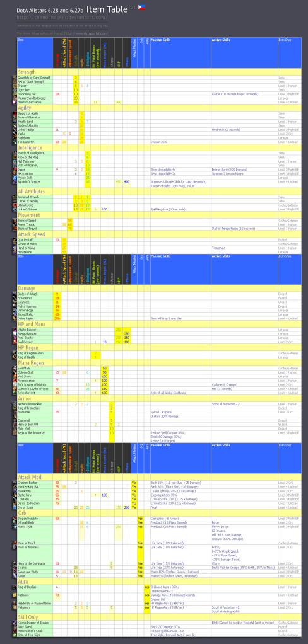Viewport: 308px width, 644px height.
Task: Select the Armor section heading
Action: click(25, 398)
